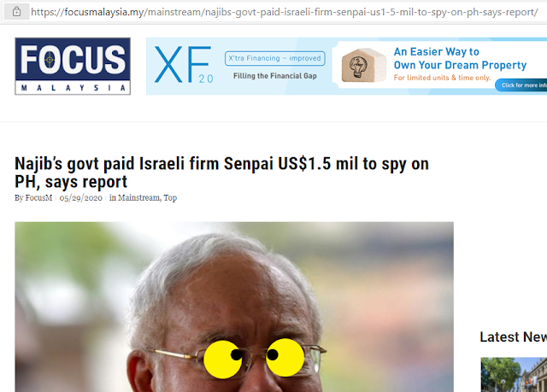The height and width of the screenshot is (392, 547).
Task: Open the FocusM author link
Action: click(x=38, y=198)
